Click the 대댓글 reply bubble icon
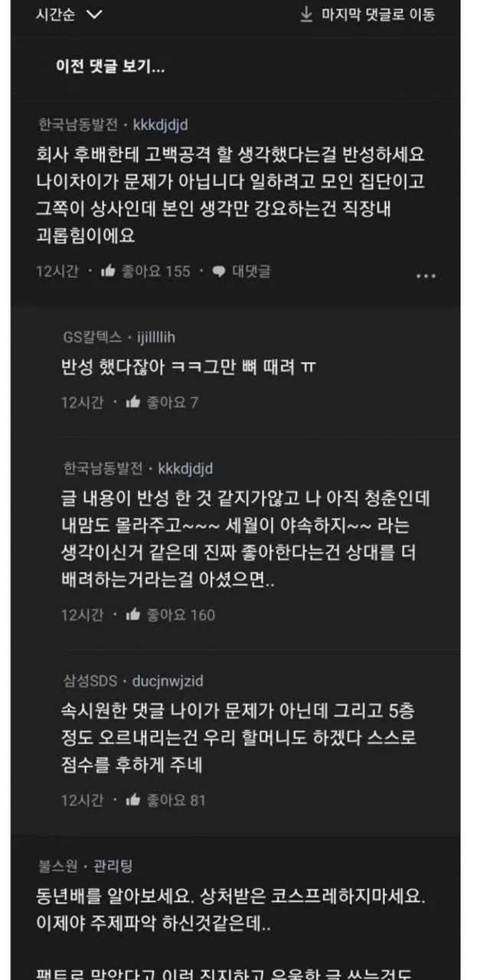The image size is (490, 980). (x=219, y=272)
